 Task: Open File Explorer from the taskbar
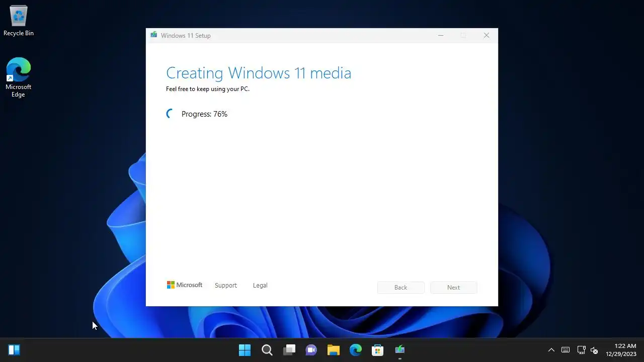point(334,350)
